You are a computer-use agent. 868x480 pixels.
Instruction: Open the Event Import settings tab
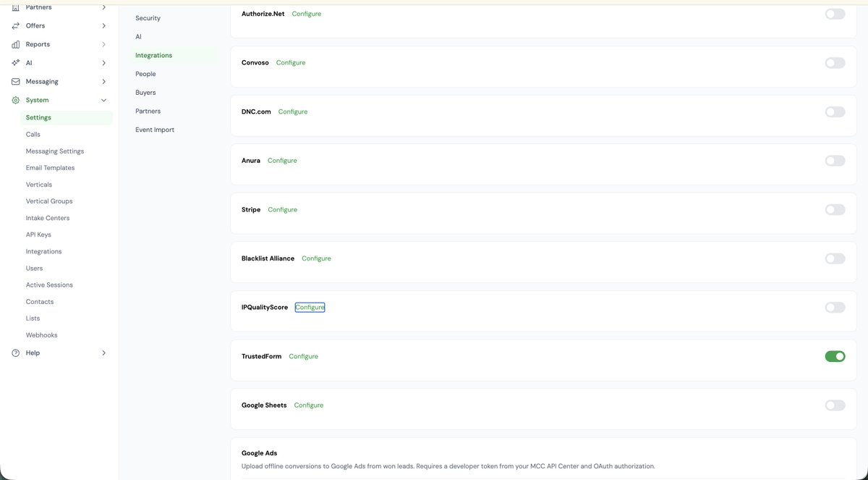(155, 130)
